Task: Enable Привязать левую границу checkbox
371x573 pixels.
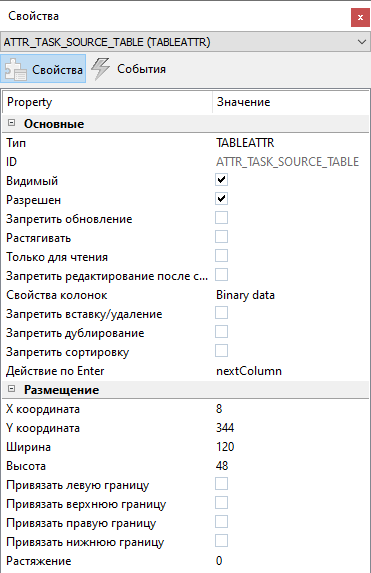Action: point(221,484)
